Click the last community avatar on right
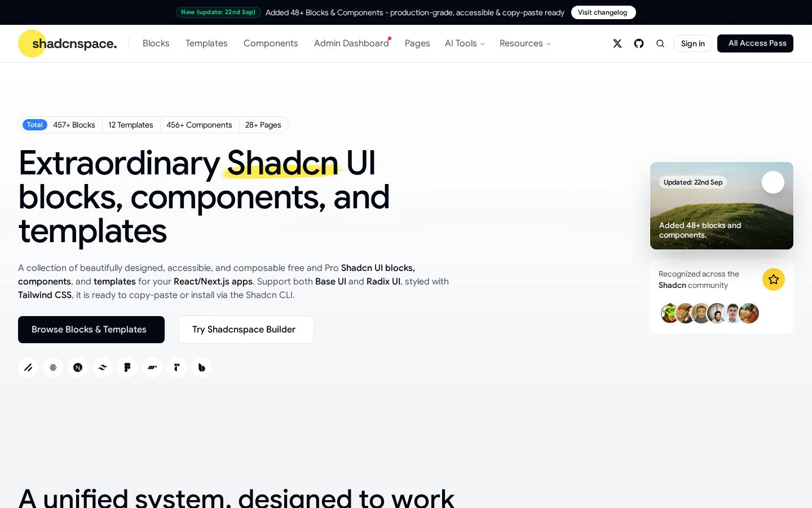Viewport: 812px width, 508px height. click(749, 313)
